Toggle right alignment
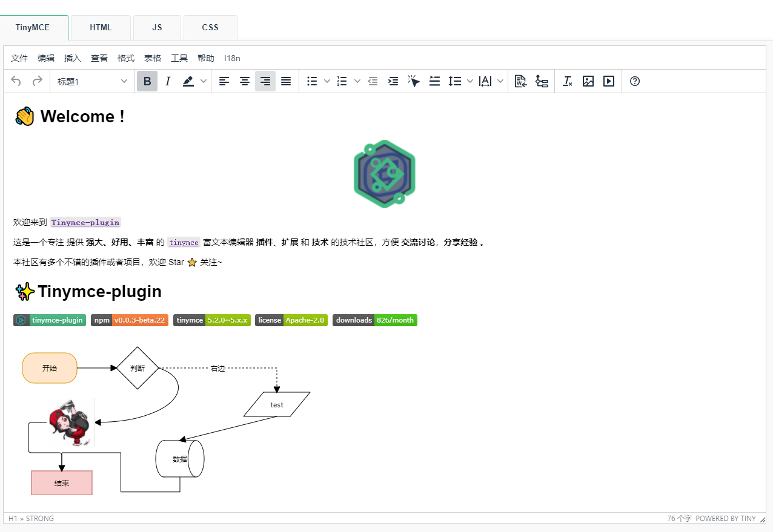This screenshot has height=532, width=773. (x=265, y=81)
